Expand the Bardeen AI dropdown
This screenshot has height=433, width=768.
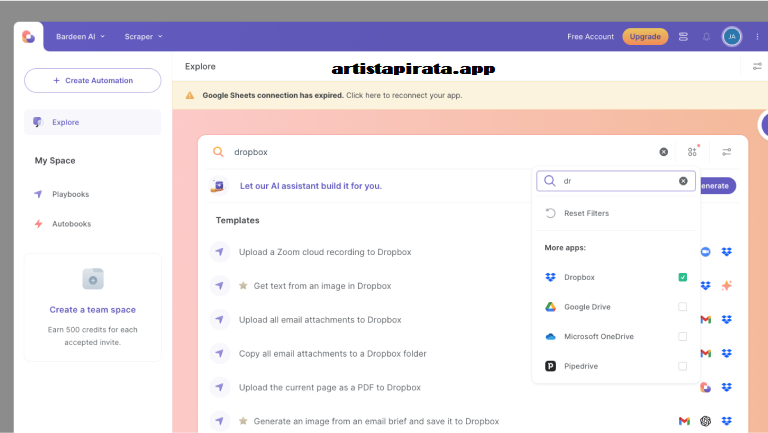pos(80,37)
